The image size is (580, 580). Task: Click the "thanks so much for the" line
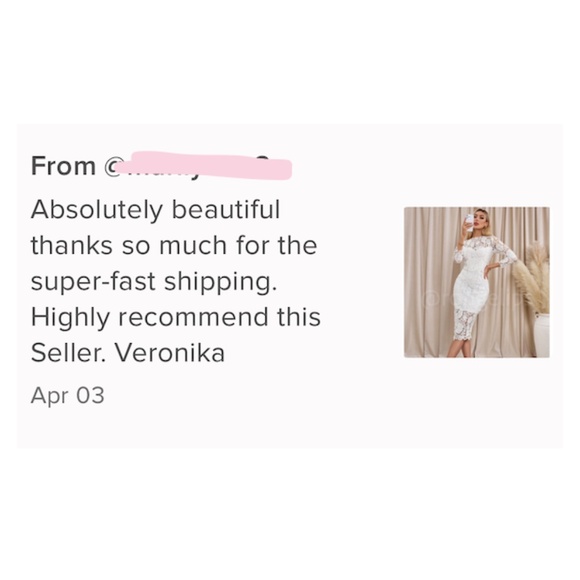174,246
